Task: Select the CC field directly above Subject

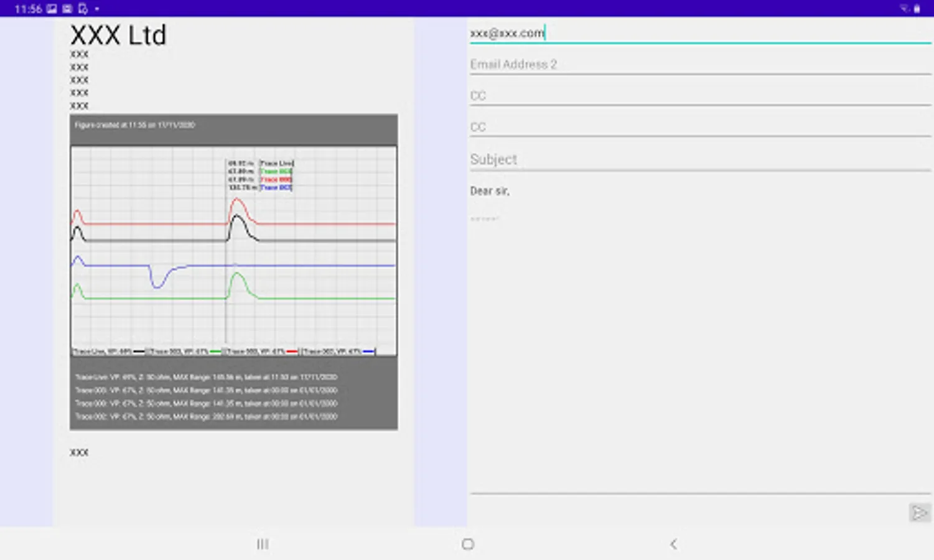Action: 700,127
